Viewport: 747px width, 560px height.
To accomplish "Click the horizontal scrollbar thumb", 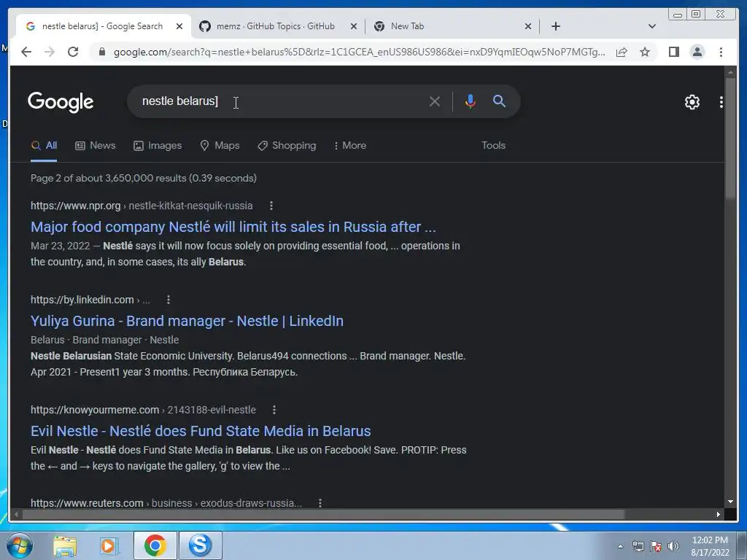I will [323, 514].
